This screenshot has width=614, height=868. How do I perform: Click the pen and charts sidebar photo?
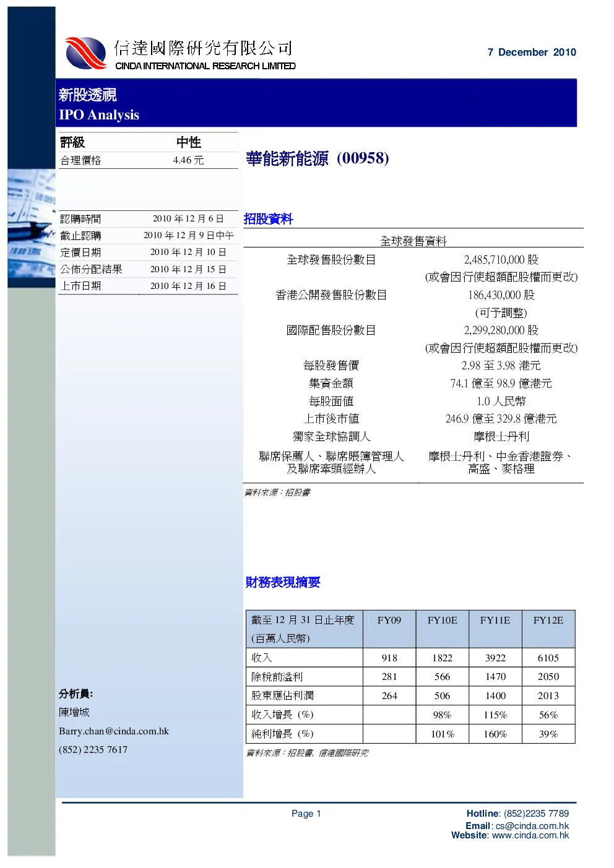tap(32, 228)
